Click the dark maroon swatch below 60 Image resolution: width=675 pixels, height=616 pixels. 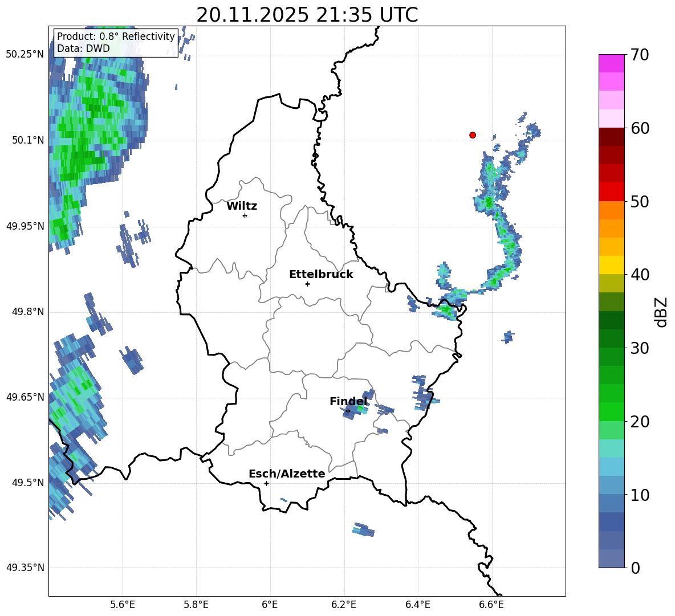click(x=611, y=137)
